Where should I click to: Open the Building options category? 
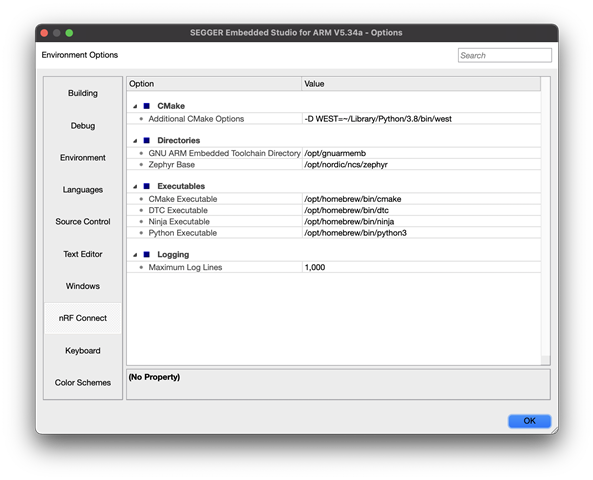(83, 93)
